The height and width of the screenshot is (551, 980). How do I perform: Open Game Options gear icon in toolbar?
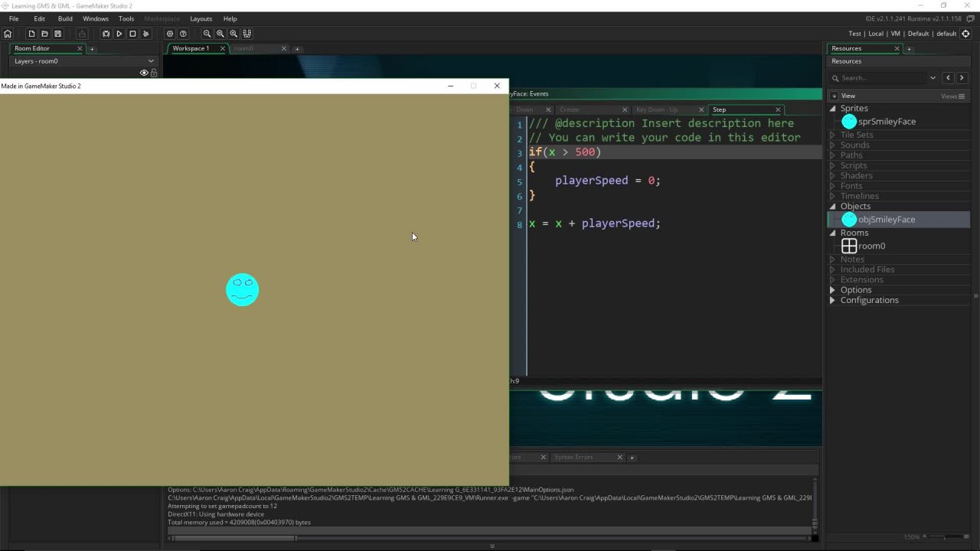coord(170,34)
